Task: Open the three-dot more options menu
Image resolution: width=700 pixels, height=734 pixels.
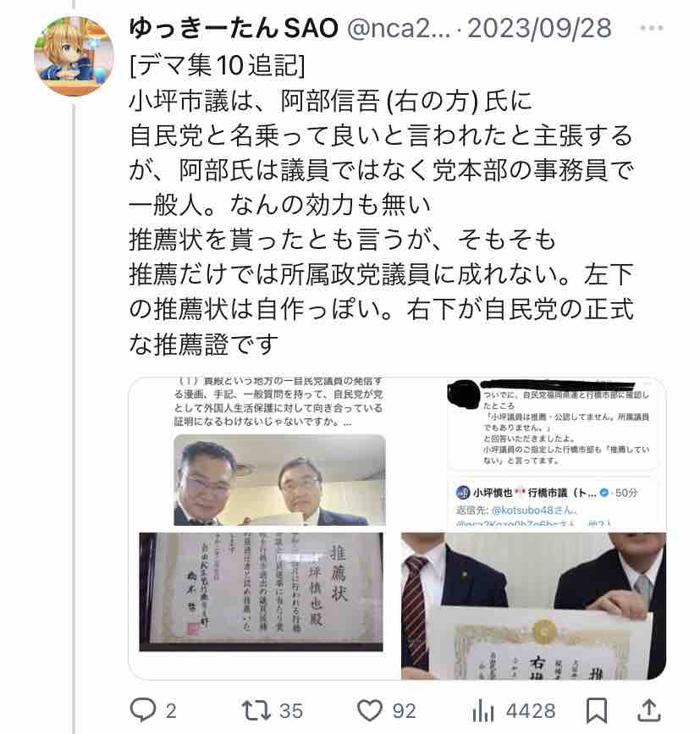Action: pos(652,28)
